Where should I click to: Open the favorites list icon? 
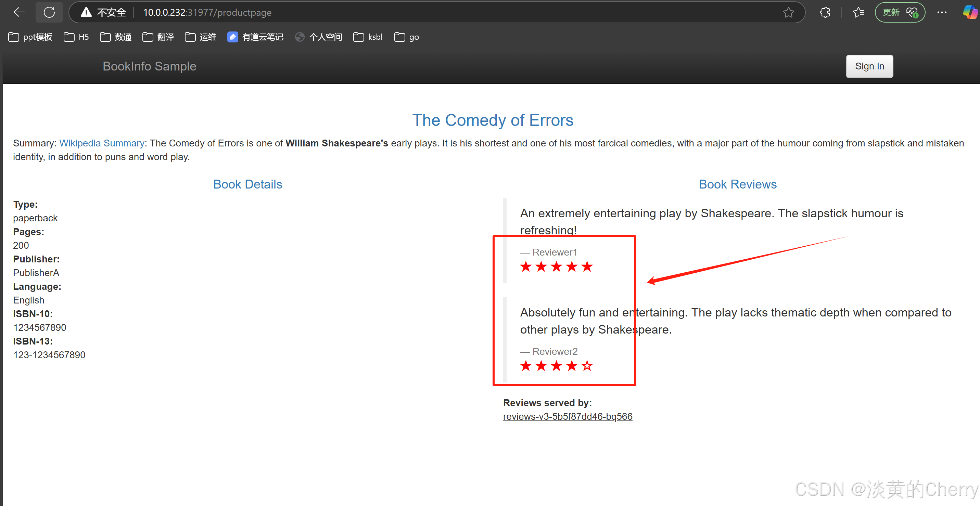point(858,13)
